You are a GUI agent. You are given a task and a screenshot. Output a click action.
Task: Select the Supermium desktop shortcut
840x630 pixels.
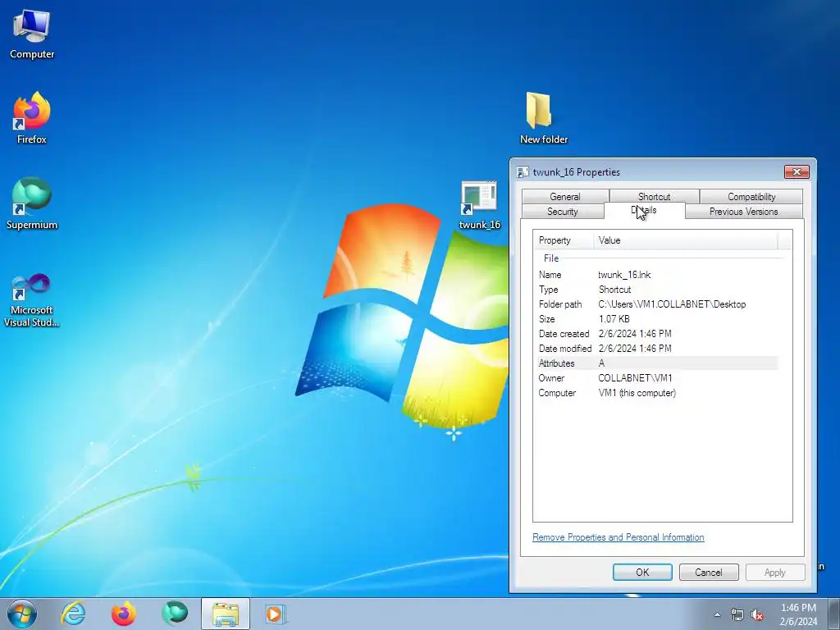click(x=32, y=203)
